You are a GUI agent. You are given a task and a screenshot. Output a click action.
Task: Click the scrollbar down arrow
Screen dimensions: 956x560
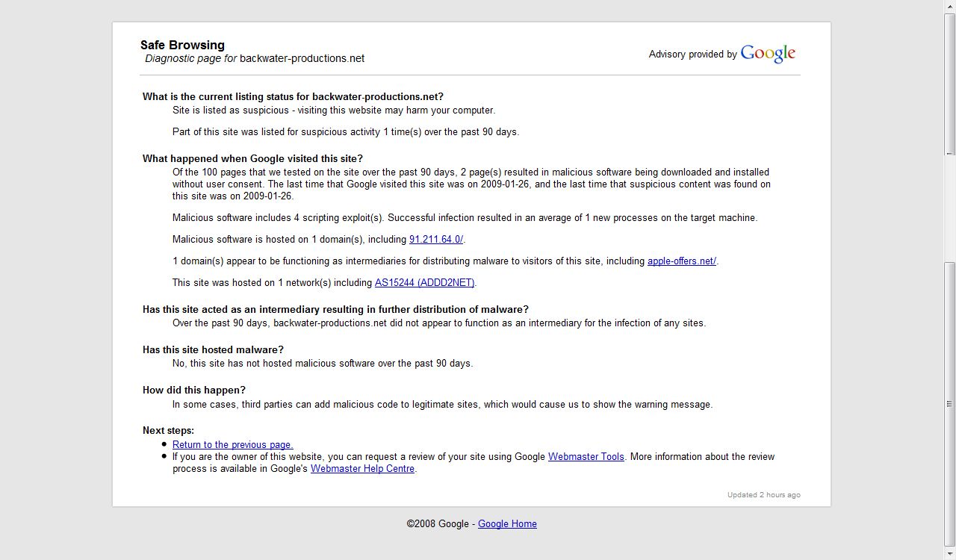tap(950, 554)
